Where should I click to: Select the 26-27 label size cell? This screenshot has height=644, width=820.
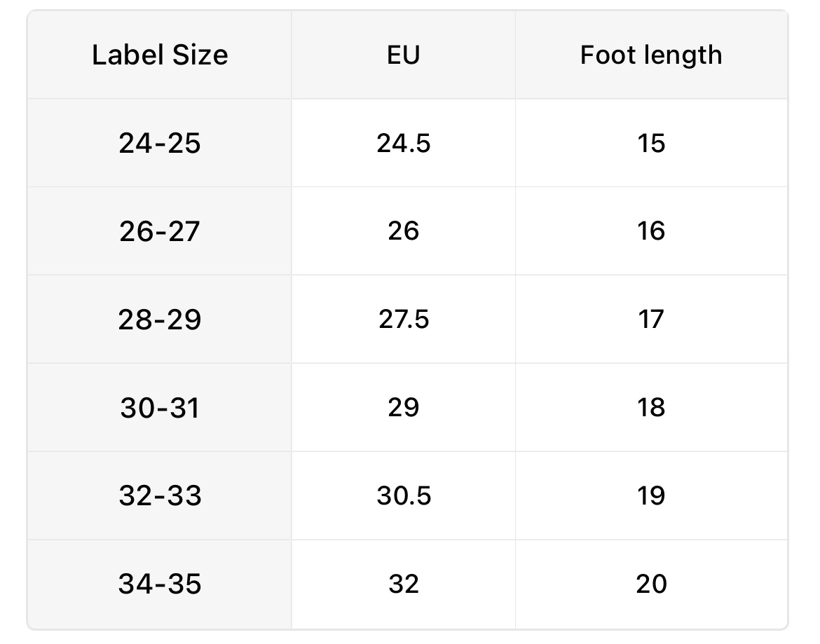pos(160,231)
